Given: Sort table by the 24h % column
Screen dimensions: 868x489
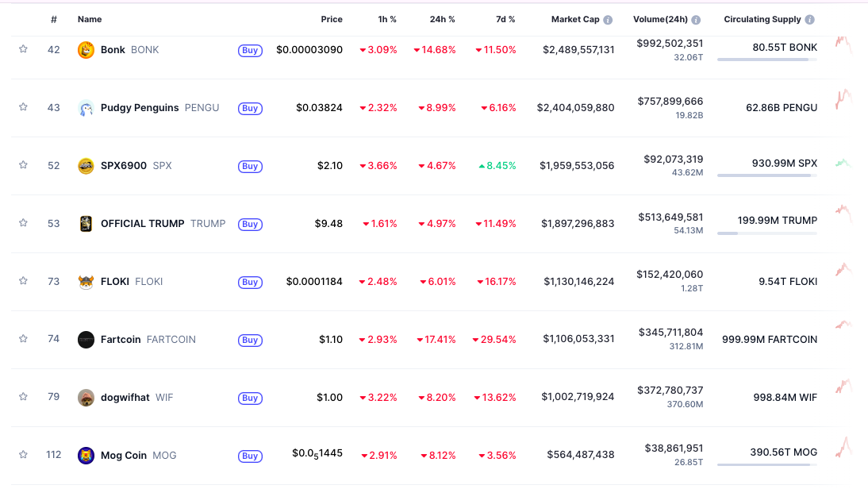Looking at the screenshot, I should pyautogui.click(x=442, y=20).
